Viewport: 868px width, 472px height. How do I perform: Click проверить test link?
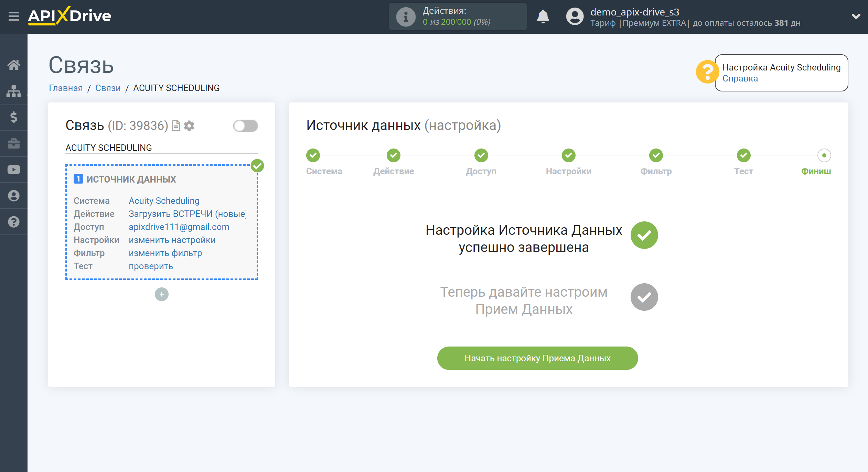pos(151,266)
